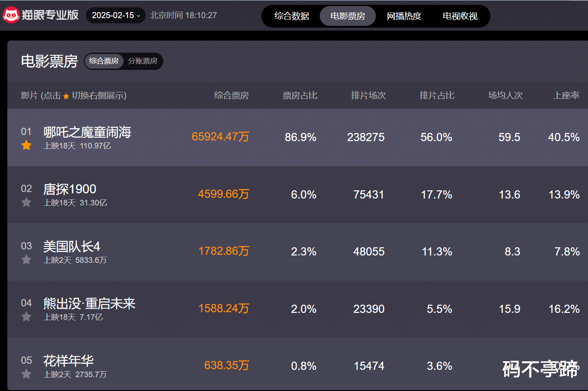Open the 2025-02-15 date dropdown

point(116,16)
